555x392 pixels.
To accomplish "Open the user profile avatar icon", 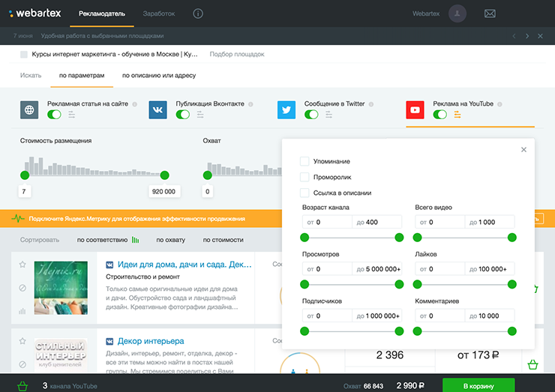I will (x=457, y=13).
